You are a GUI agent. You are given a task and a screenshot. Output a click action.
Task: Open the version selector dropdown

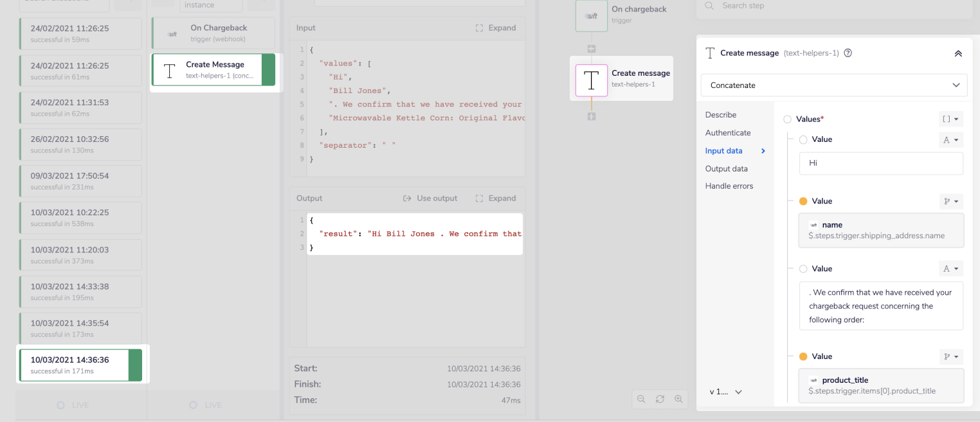(x=726, y=392)
